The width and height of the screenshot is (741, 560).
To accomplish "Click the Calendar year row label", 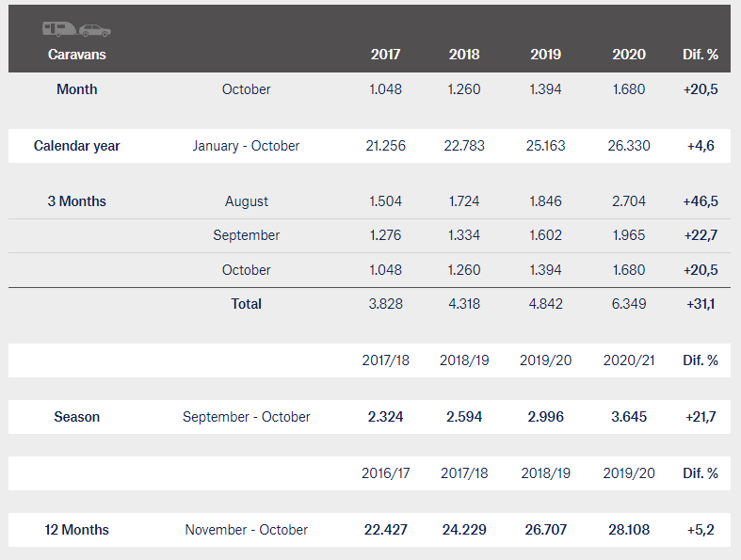I will pos(76,146).
